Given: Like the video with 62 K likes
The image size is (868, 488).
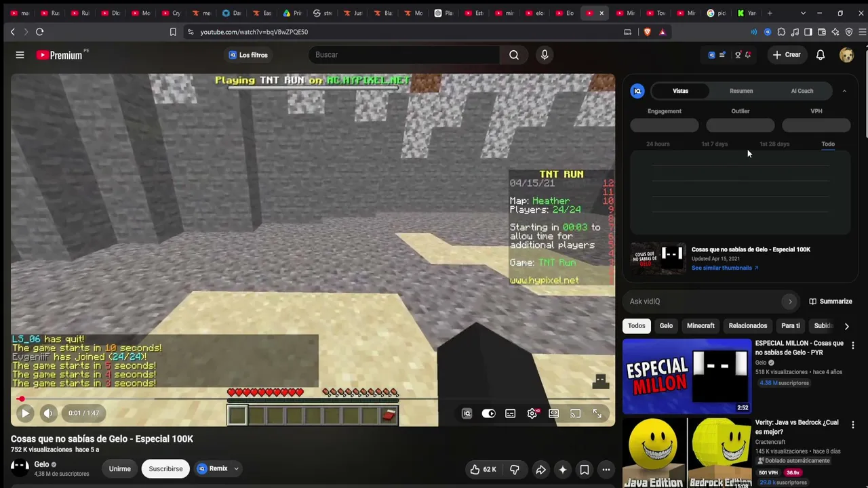Looking at the screenshot, I should click(x=482, y=469).
